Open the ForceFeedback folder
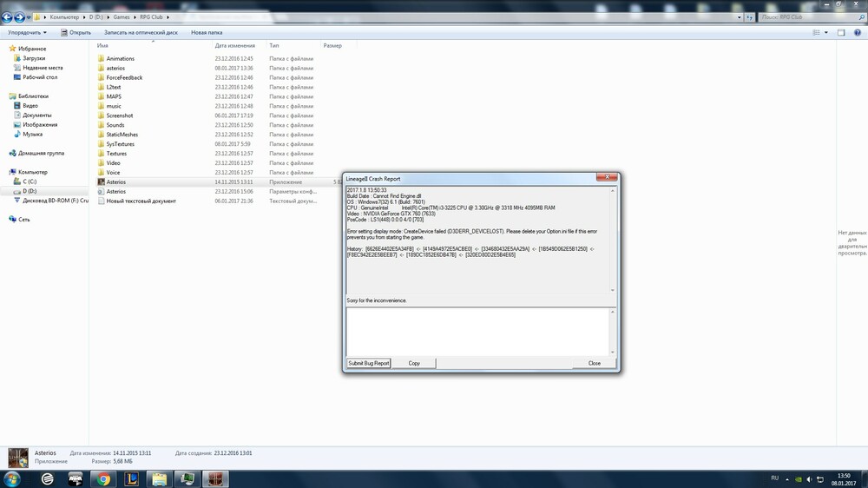The image size is (868, 488). pos(124,77)
